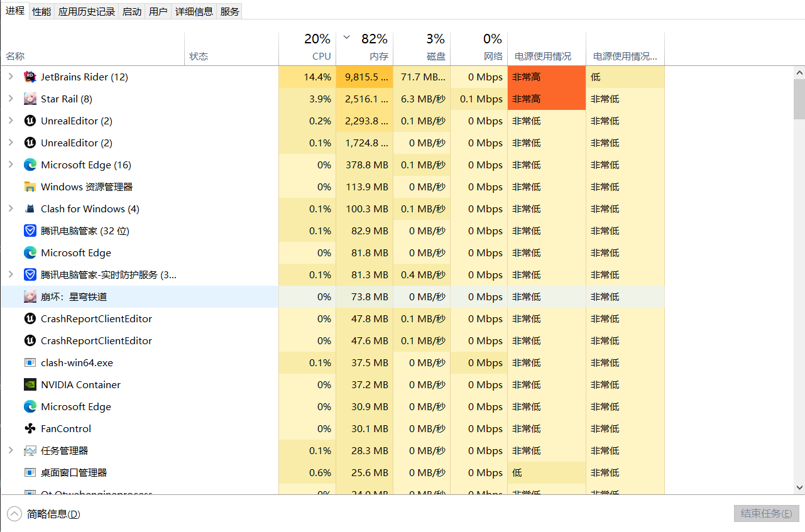Click the FanControl fan icon
Image resolution: width=805 pixels, height=532 pixels.
point(30,428)
